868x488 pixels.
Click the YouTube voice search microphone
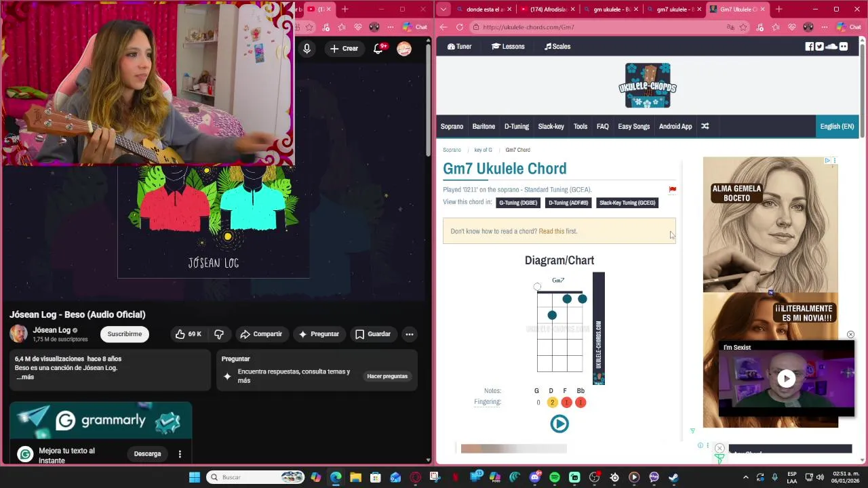pos(307,48)
